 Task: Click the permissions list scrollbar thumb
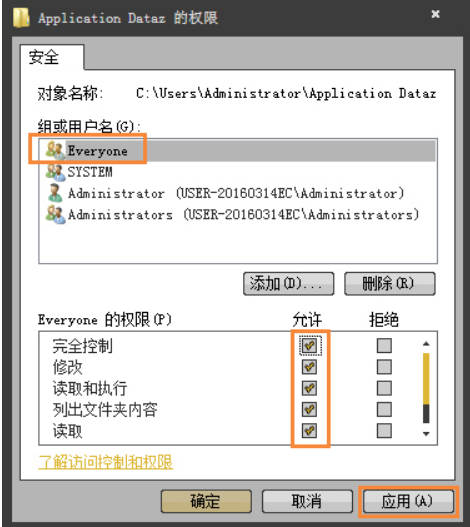[426, 379]
